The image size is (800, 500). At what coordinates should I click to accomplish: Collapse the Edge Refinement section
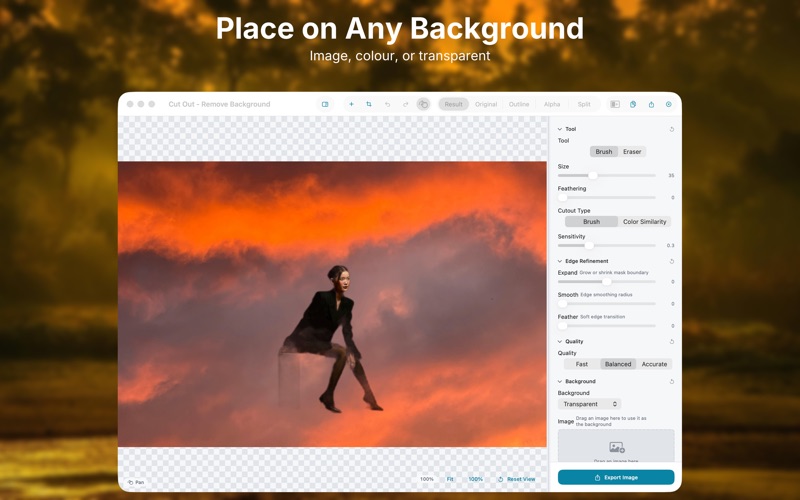coord(560,261)
